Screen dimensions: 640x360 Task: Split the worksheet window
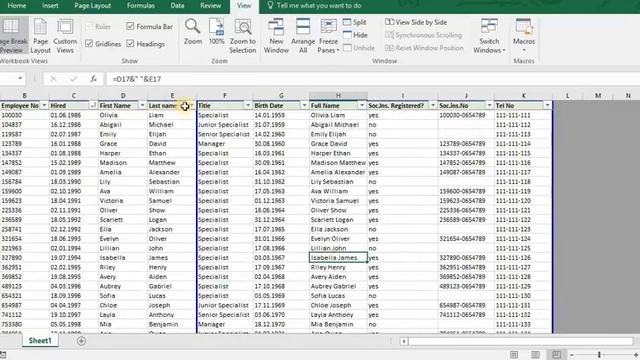click(355, 22)
